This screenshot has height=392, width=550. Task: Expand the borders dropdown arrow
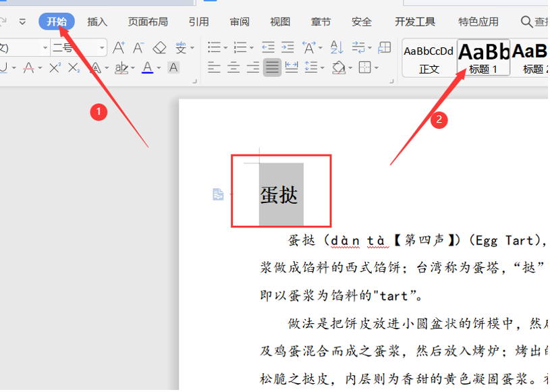pos(377,67)
